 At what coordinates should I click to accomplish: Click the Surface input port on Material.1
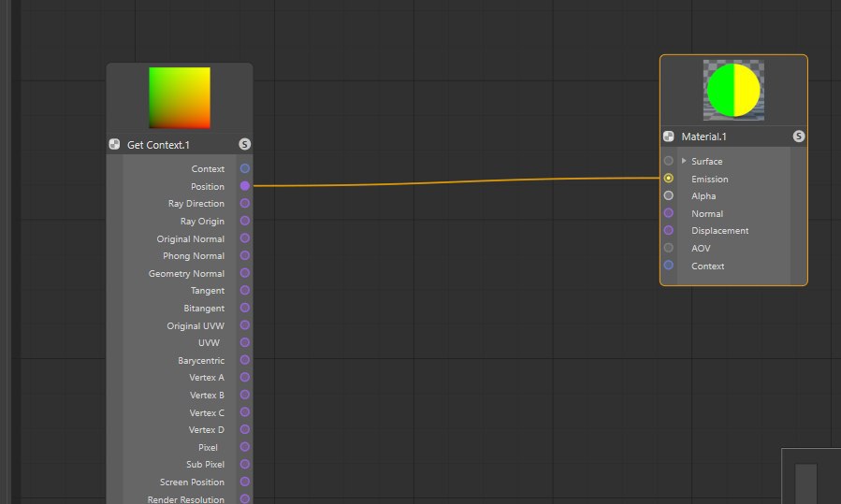668,161
